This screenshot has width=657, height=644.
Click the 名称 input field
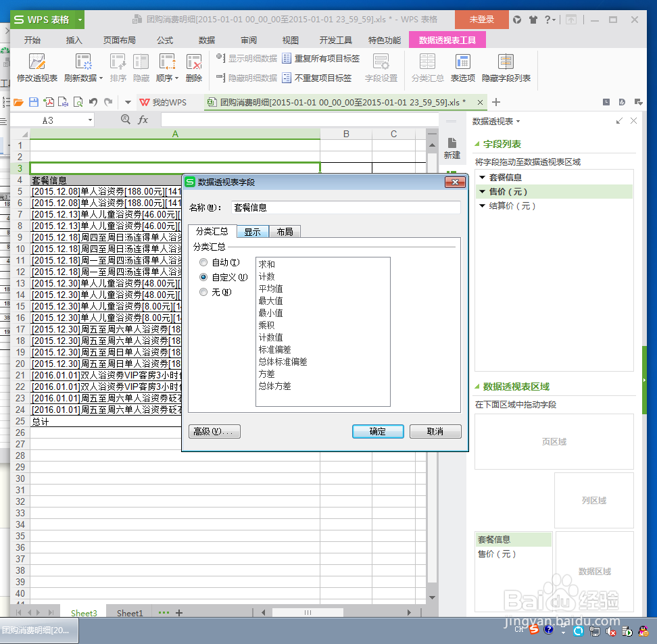coord(346,207)
